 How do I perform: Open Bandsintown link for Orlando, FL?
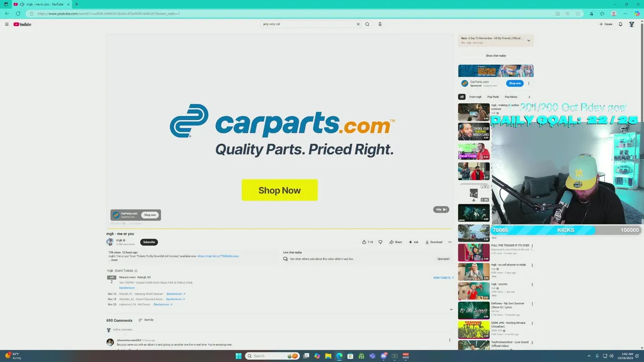pyautogui.click(x=176, y=294)
